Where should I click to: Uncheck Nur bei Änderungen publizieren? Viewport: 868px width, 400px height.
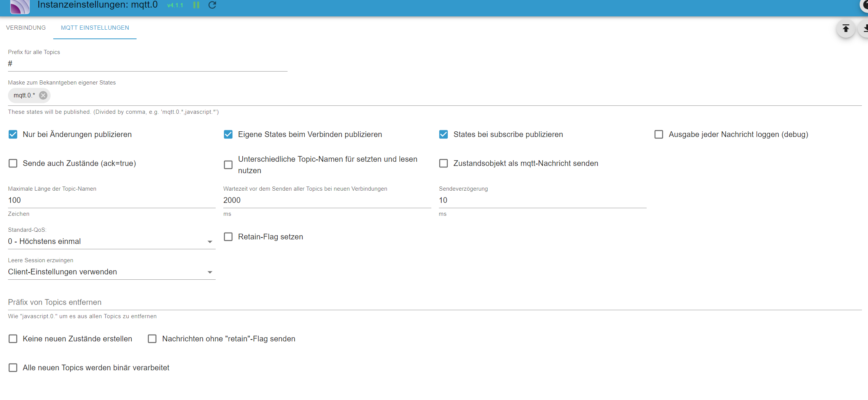pos(13,134)
